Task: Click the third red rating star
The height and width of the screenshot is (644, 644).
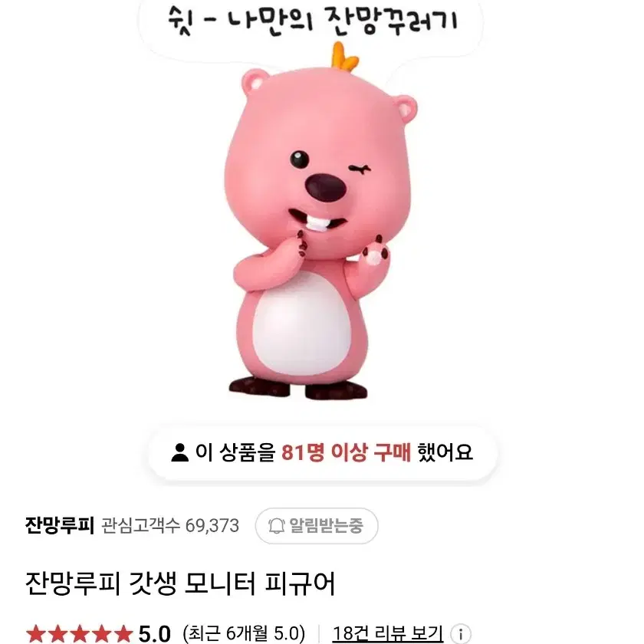Action: pos(79,634)
